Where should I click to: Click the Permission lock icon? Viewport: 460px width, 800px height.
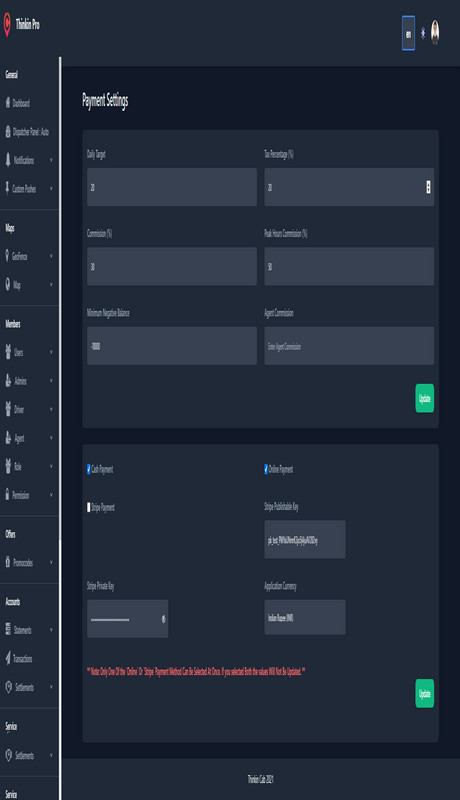pos(7,494)
